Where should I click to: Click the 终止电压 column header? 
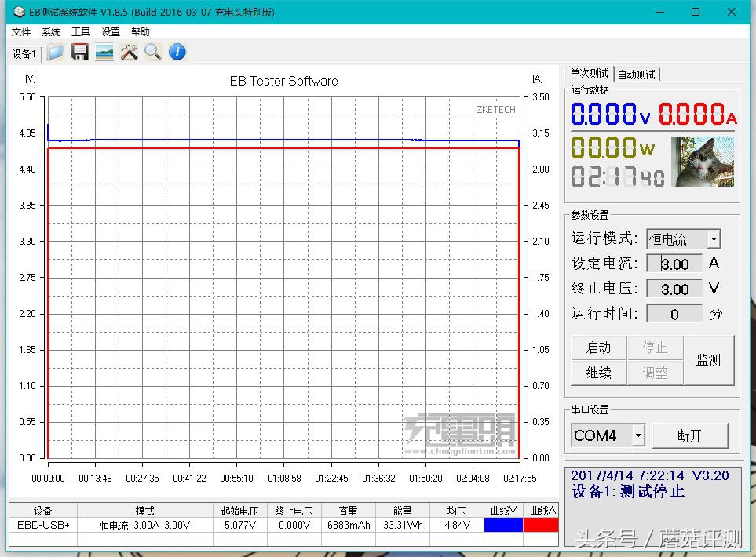[x=294, y=511]
